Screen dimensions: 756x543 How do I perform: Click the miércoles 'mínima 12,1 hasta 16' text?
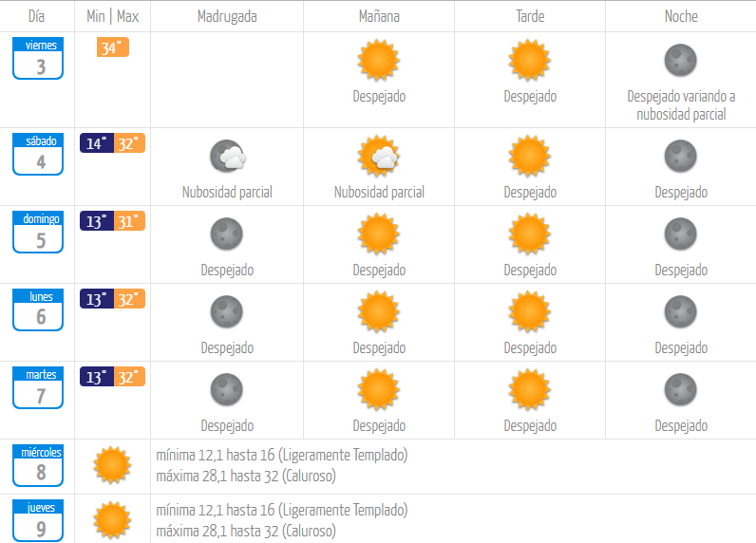tap(216, 455)
